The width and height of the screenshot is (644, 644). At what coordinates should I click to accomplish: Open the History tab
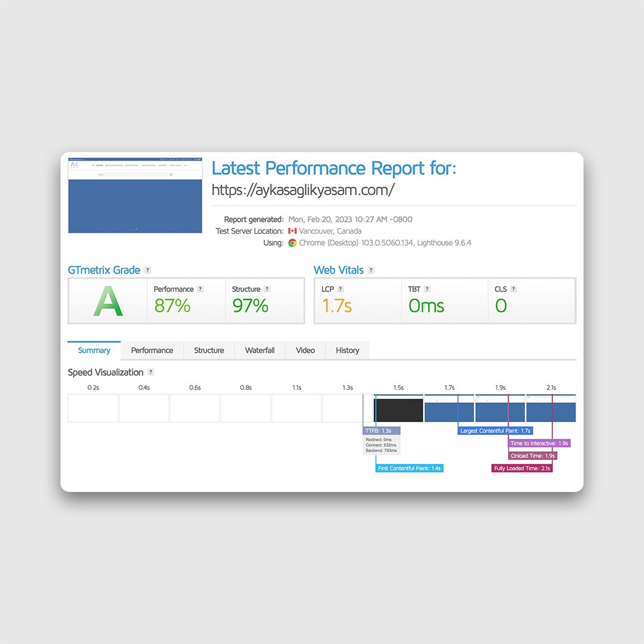(347, 351)
